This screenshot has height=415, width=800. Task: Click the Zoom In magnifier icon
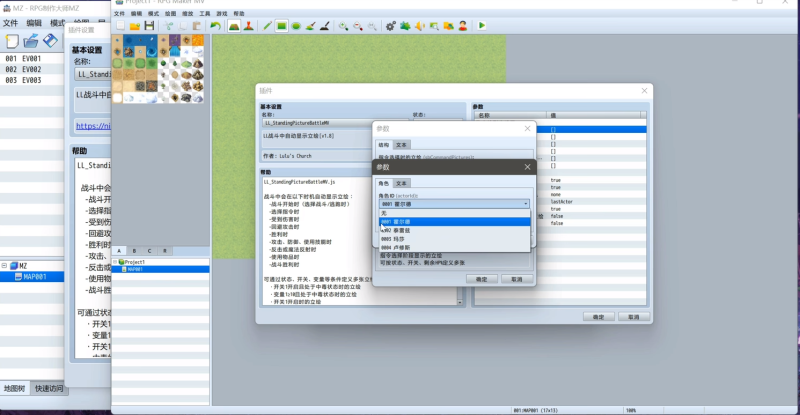(x=343, y=26)
